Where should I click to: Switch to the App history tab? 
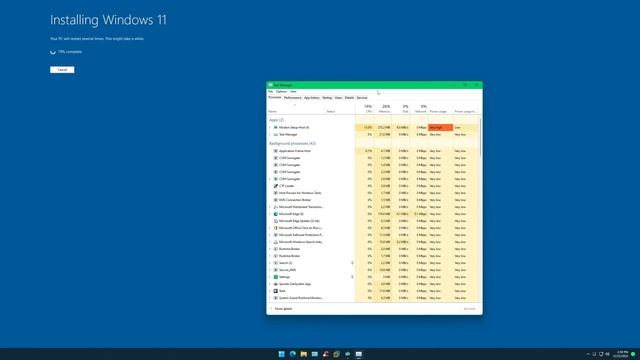(x=311, y=98)
